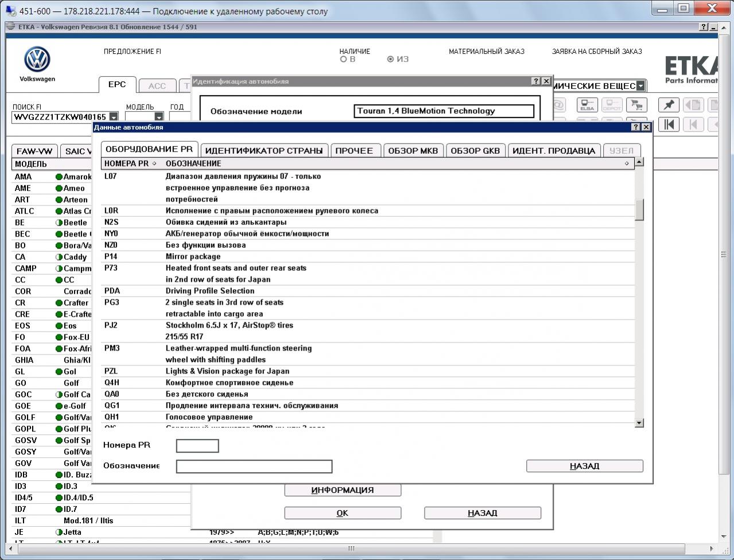Focus the Номера PR input field
Screen dimensions: 734x560
[197, 446]
